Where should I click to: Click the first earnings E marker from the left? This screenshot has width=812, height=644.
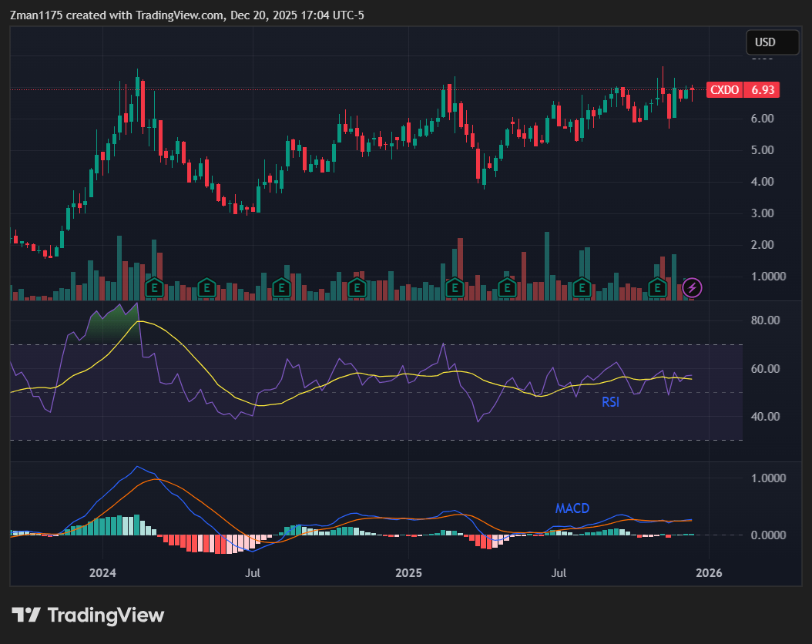154,287
